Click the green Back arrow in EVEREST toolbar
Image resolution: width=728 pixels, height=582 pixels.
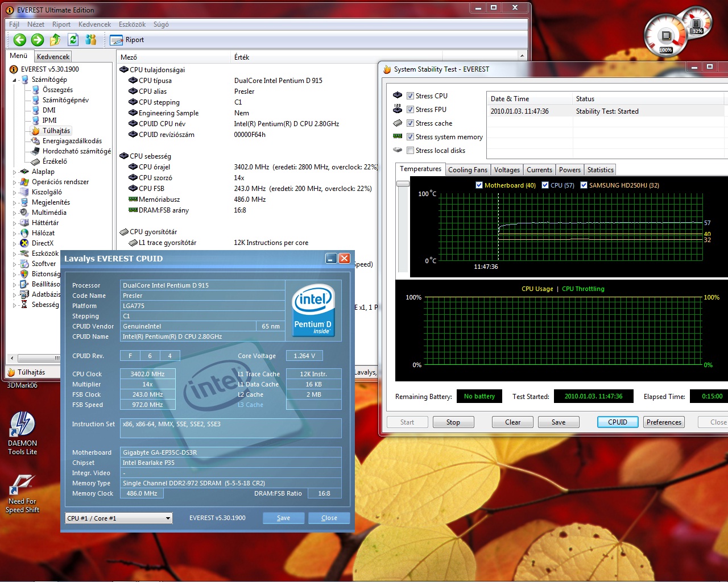[x=20, y=40]
